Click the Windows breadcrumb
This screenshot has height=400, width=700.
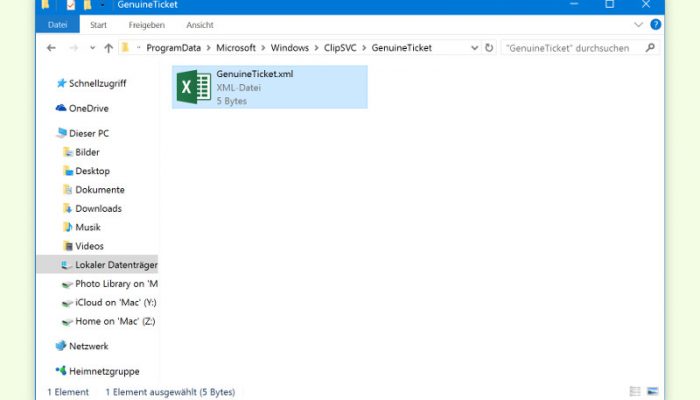[289, 48]
